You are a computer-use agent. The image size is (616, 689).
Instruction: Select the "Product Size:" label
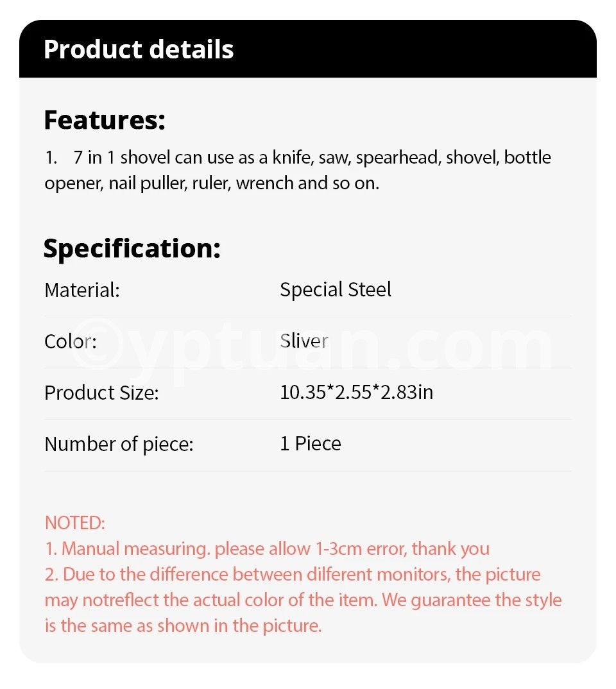pyautogui.click(x=101, y=393)
